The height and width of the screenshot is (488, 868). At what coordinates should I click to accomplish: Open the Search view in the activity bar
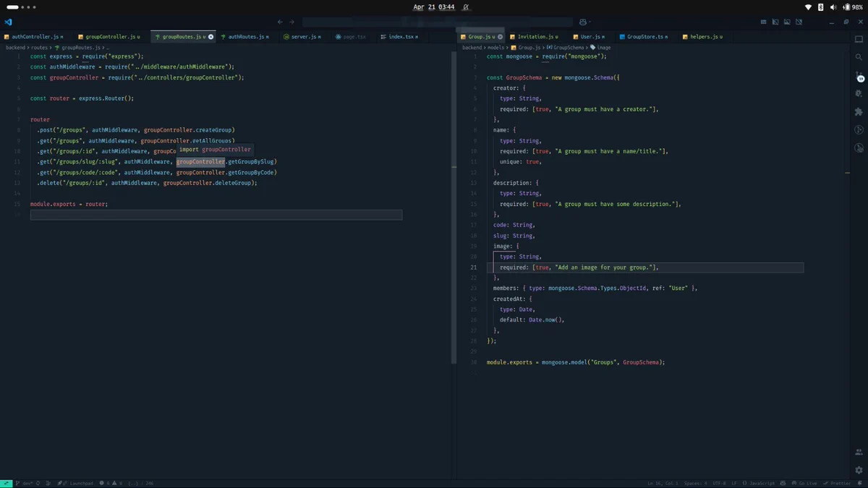[x=859, y=57]
